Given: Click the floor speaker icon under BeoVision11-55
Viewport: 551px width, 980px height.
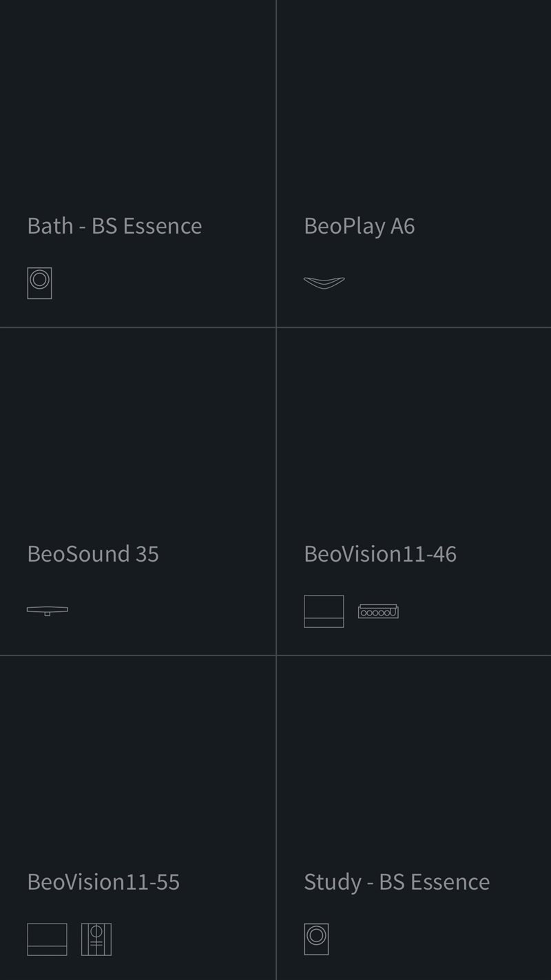Looking at the screenshot, I should pos(96,939).
